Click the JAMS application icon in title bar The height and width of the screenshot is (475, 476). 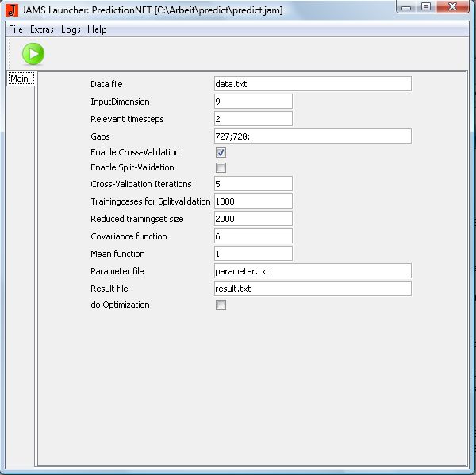pos(11,10)
